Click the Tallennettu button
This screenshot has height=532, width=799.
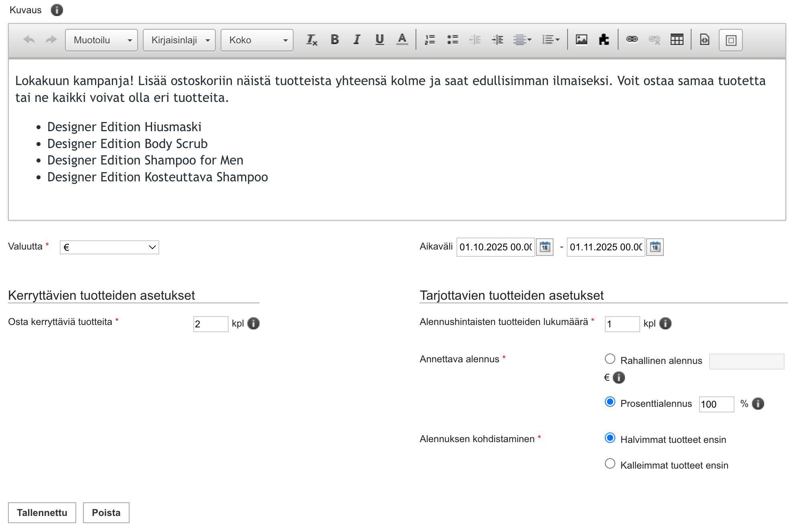click(x=42, y=513)
